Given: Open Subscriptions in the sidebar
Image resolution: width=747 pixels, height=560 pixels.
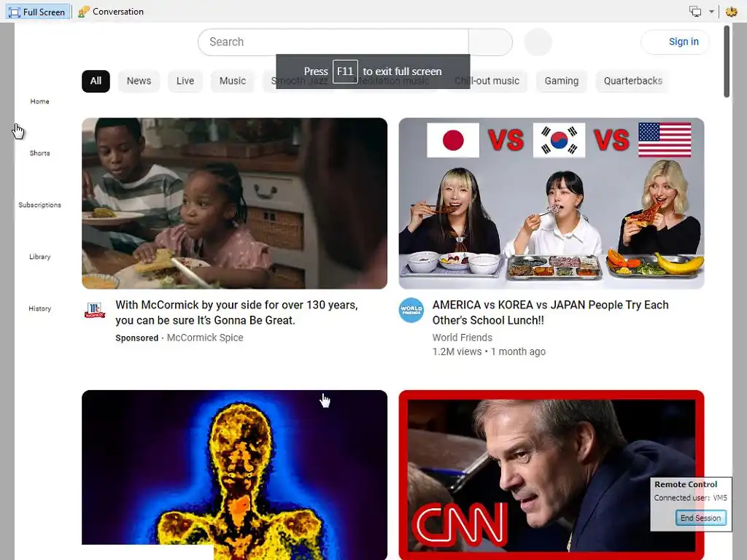Looking at the screenshot, I should pyautogui.click(x=39, y=205).
